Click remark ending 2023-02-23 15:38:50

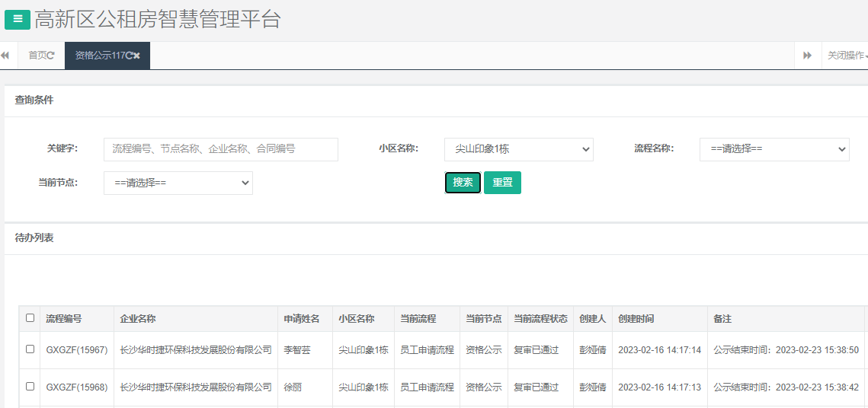[786, 350]
